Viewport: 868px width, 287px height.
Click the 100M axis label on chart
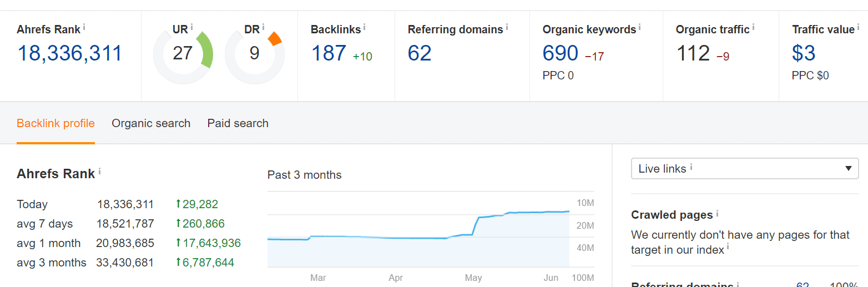click(583, 278)
